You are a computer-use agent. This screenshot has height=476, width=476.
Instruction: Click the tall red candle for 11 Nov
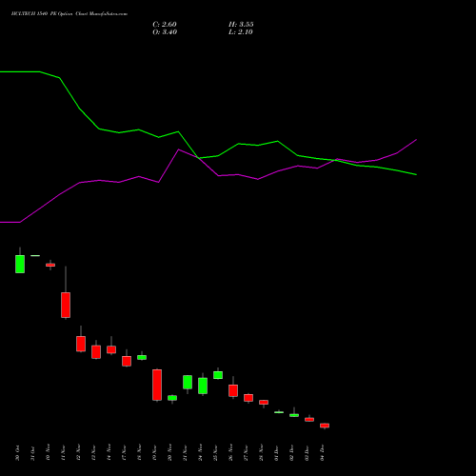[66, 305]
